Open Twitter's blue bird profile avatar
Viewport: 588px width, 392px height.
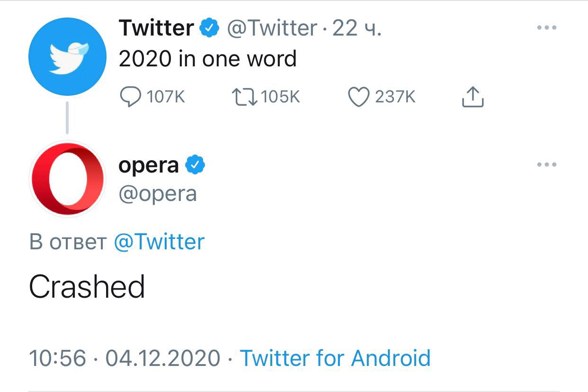point(67,57)
